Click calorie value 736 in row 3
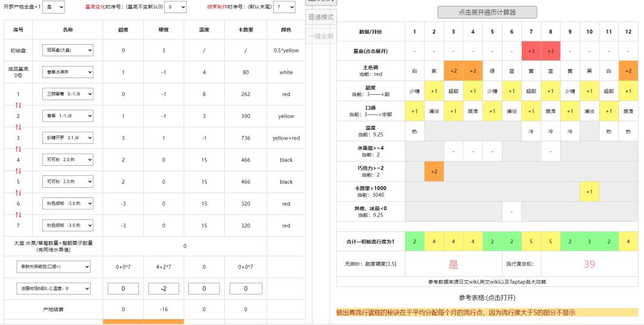Viewport: 644px width, 325px height. (x=246, y=138)
